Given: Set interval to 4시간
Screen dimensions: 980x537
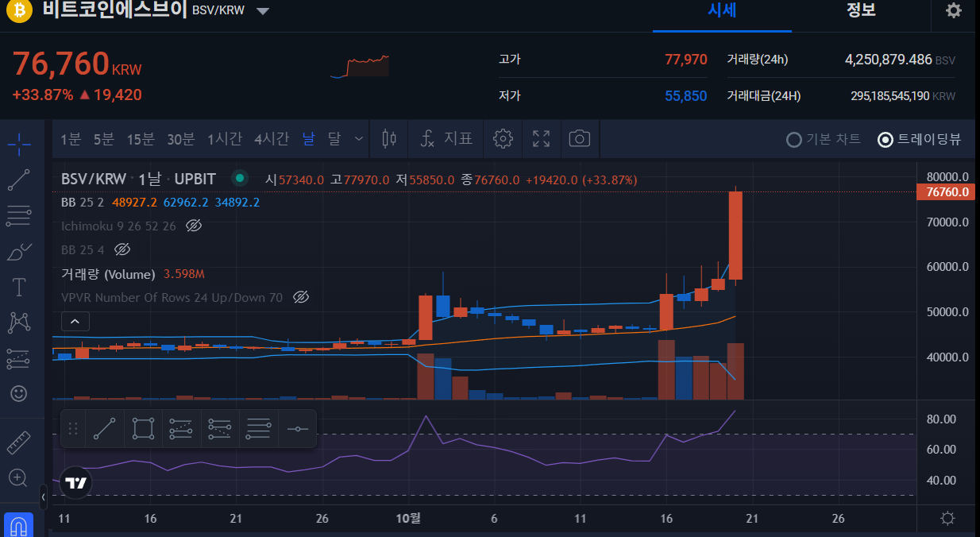Looking at the screenshot, I should [x=272, y=139].
